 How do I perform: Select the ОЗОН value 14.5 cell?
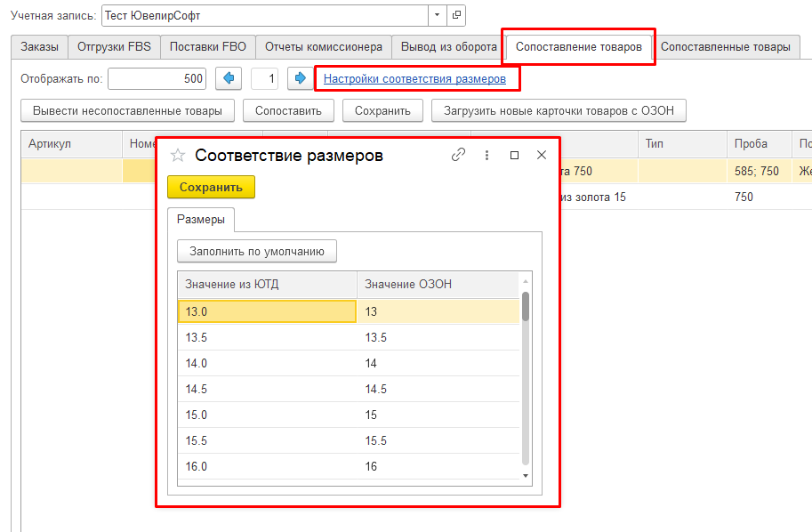click(438, 389)
